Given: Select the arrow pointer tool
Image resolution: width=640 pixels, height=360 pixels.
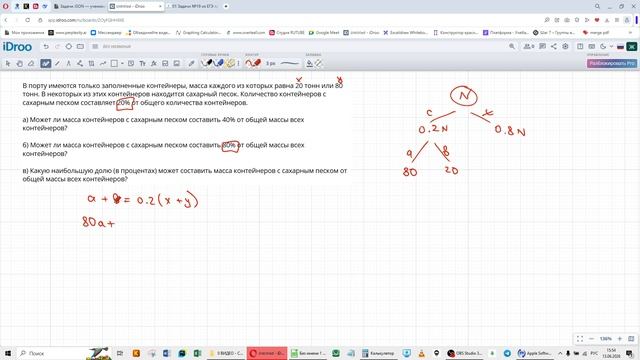Looking at the screenshot, I should coord(8,63).
